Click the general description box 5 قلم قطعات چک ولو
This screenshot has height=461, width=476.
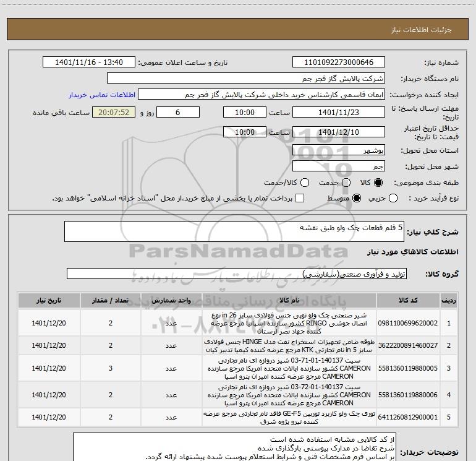pos(234,231)
